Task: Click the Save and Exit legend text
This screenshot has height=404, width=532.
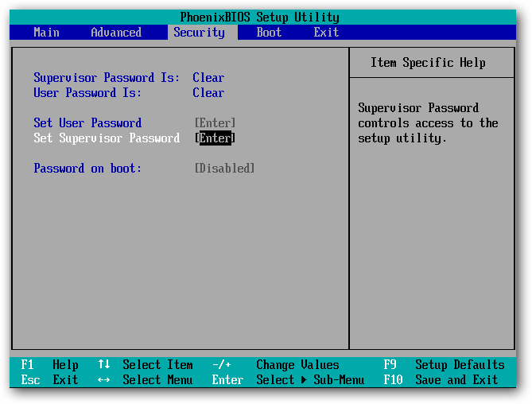Action: (x=456, y=379)
